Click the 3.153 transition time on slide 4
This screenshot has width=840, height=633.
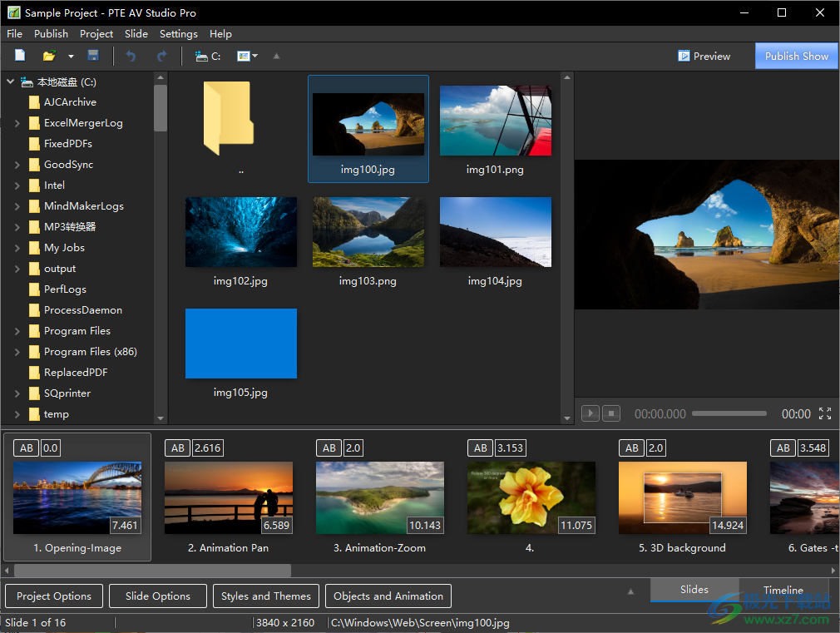click(x=510, y=448)
